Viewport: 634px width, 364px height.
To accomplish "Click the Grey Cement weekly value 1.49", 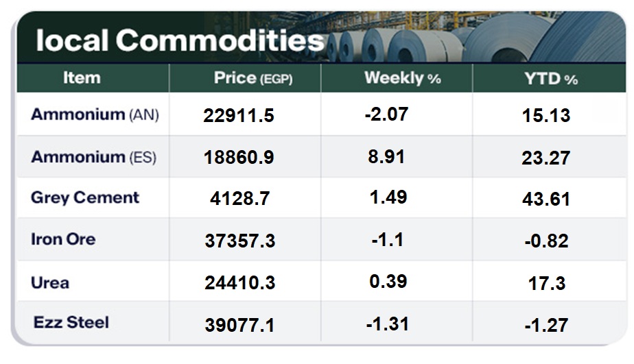I will coord(388,197).
